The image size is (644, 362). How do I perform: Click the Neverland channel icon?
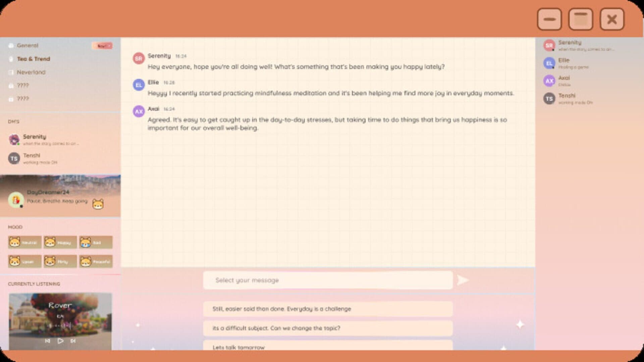pos(11,72)
